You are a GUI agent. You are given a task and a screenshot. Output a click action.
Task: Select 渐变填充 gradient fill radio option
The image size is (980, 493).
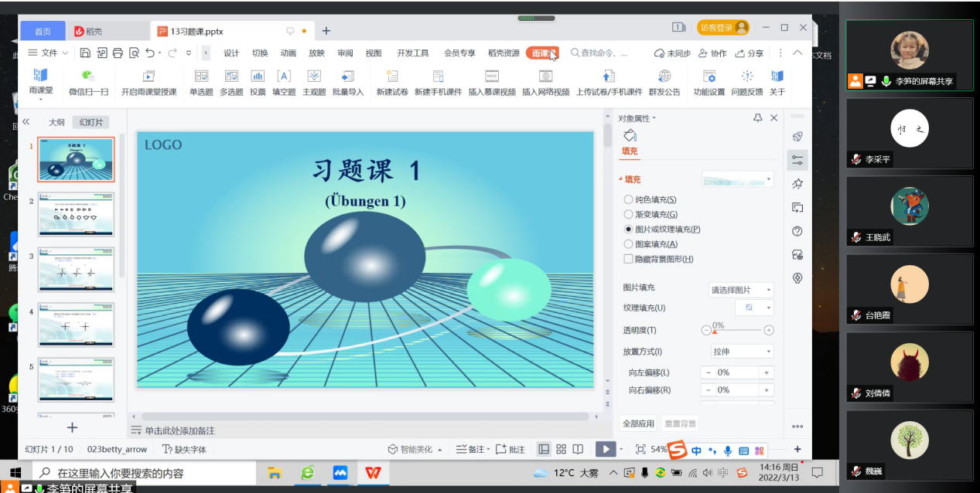(628, 215)
